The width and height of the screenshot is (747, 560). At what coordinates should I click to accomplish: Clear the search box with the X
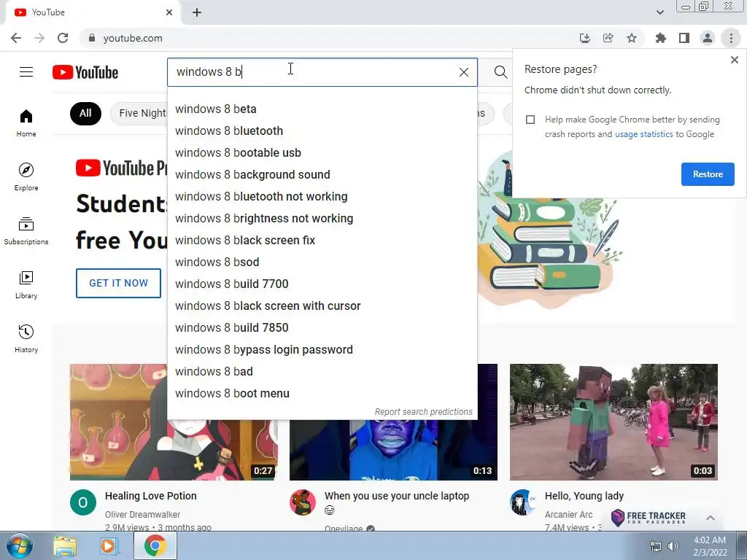point(463,72)
